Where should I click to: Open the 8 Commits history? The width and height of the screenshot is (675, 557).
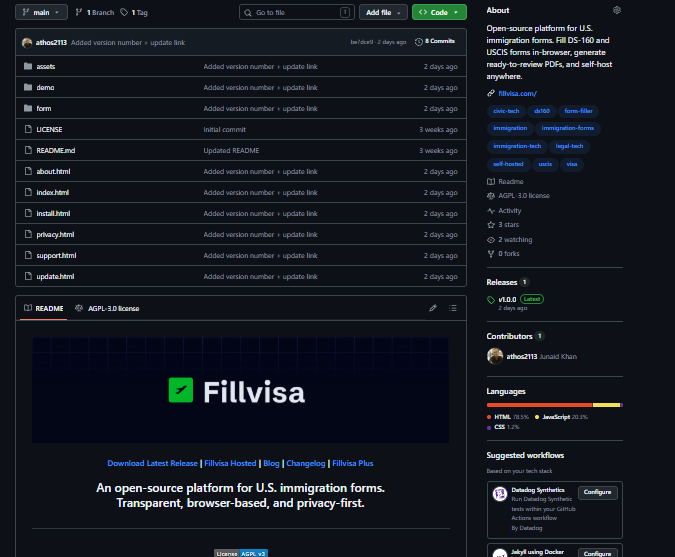(x=435, y=42)
